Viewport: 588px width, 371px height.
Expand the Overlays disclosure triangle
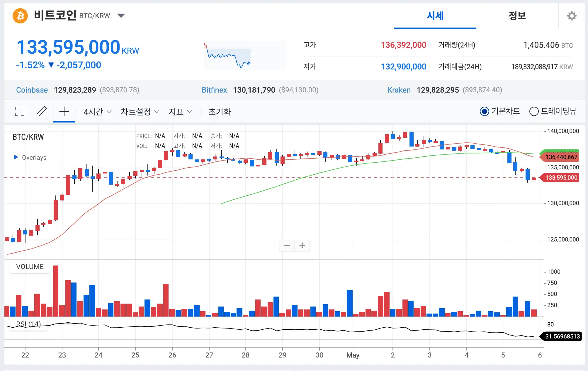pyautogui.click(x=16, y=157)
